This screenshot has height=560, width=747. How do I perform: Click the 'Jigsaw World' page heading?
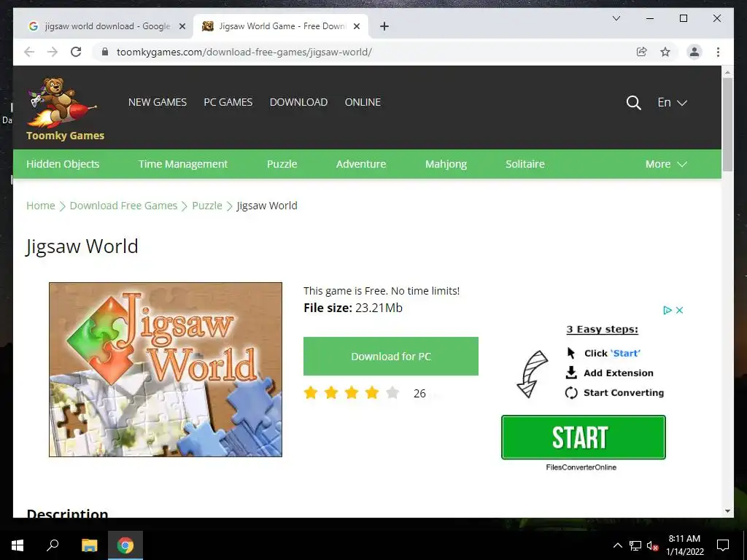(82, 246)
